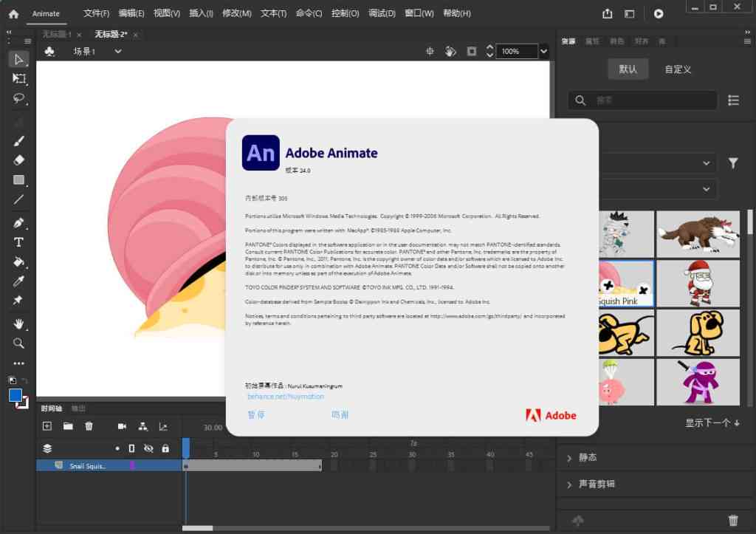Open the Assets panel hamburger menu

pos(747,41)
